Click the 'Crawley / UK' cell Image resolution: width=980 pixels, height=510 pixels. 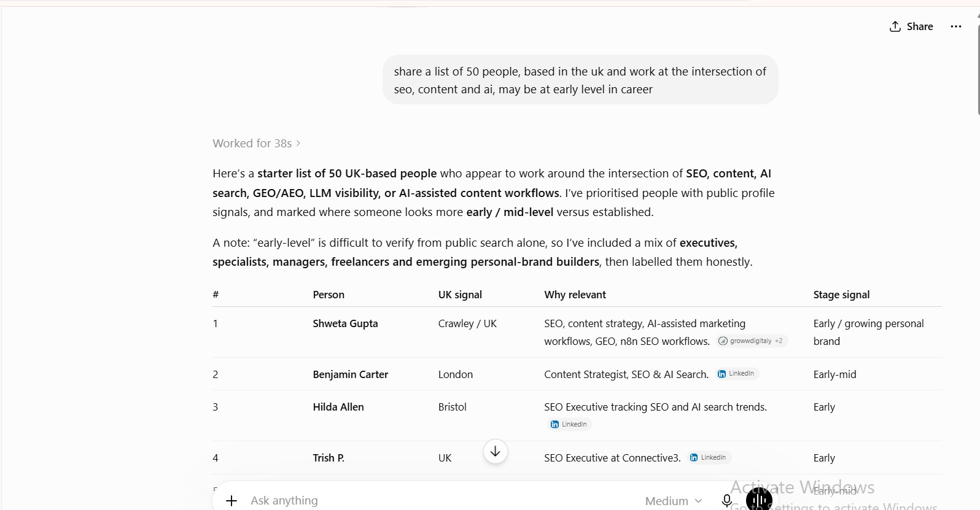(467, 323)
